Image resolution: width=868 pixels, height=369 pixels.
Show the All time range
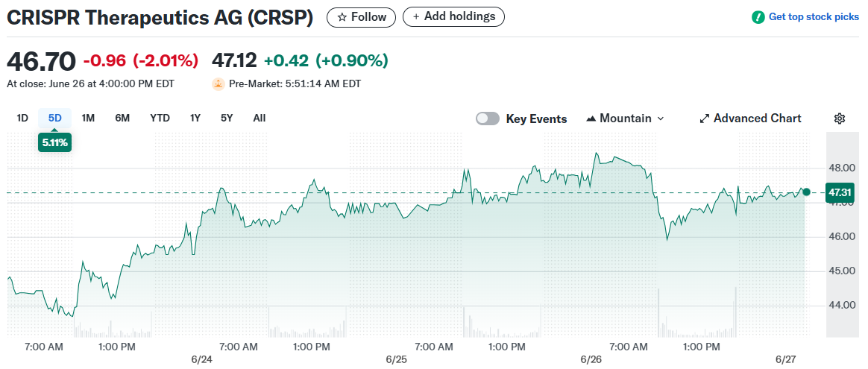tap(259, 118)
